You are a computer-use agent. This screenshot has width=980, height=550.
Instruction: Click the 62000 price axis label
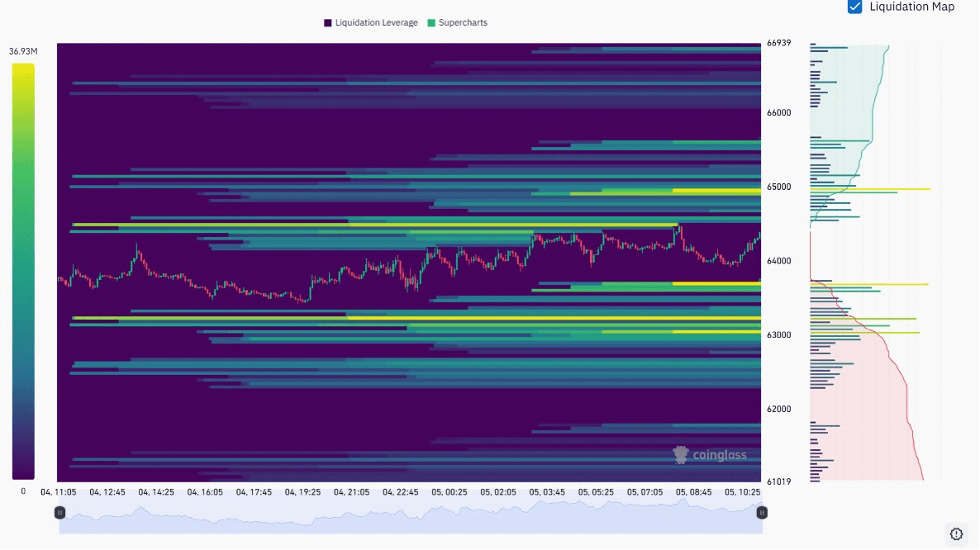[x=778, y=409]
